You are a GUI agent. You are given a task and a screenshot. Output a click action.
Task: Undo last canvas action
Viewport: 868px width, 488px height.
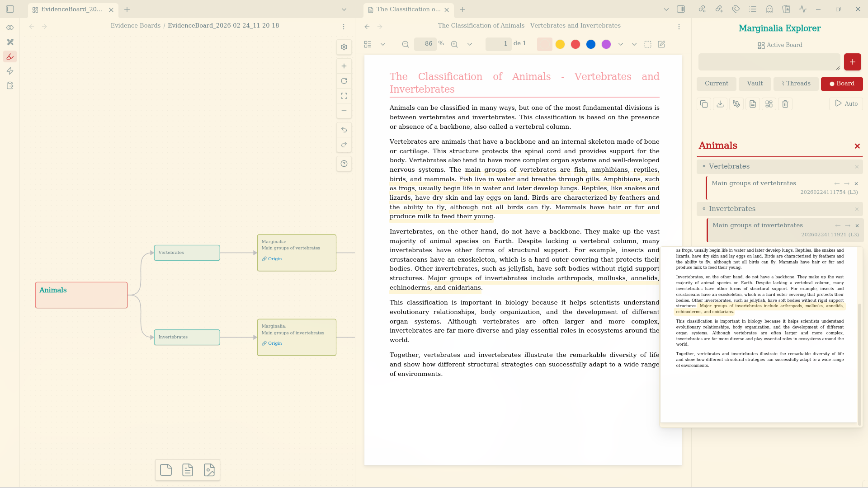click(344, 130)
